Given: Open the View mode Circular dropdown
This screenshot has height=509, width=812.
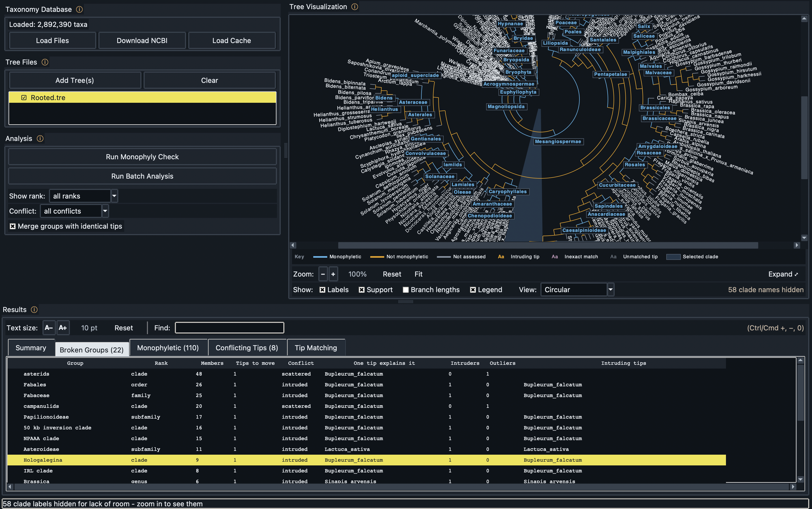Looking at the screenshot, I should click(611, 289).
